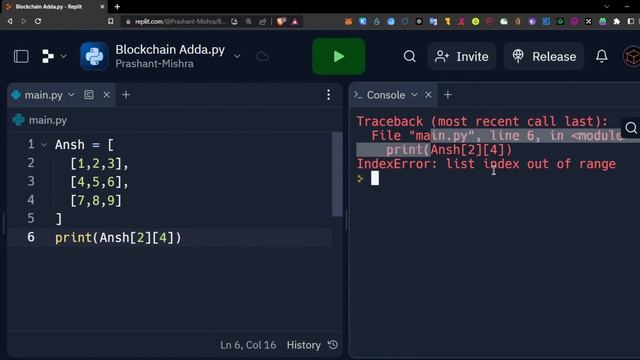Open the History button in the status bar
Image resolution: width=640 pixels, height=360 pixels.
(x=304, y=345)
